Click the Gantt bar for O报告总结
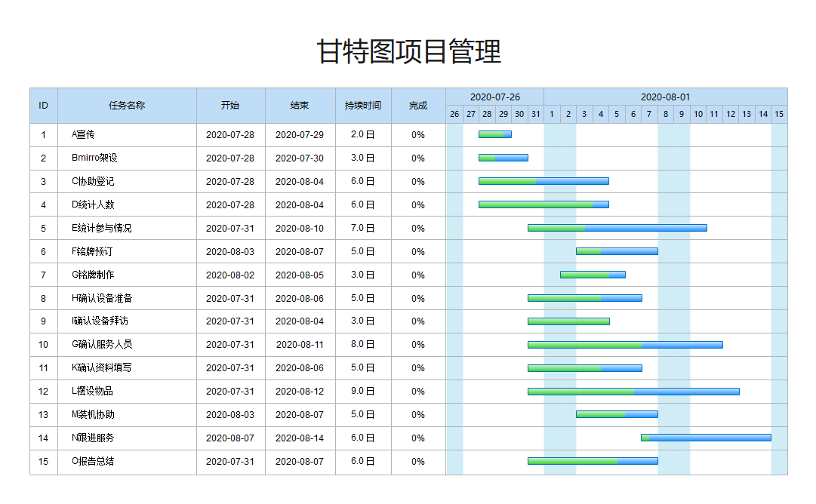 [x=593, y=461]
